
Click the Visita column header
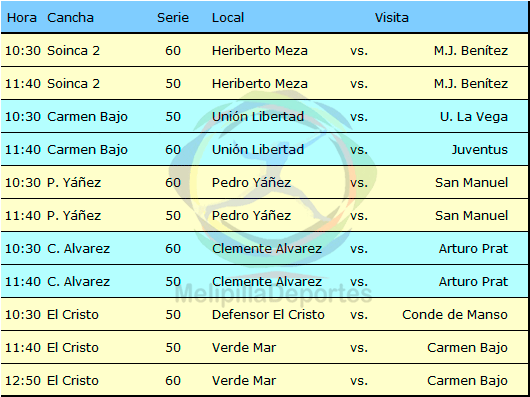coord(391,18)
